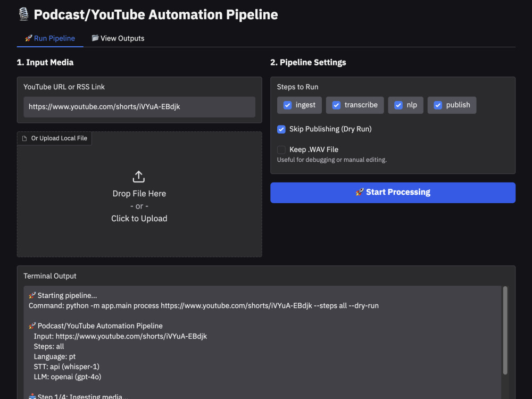Uncheck the transcribe step checkbox

coord(336,105)
